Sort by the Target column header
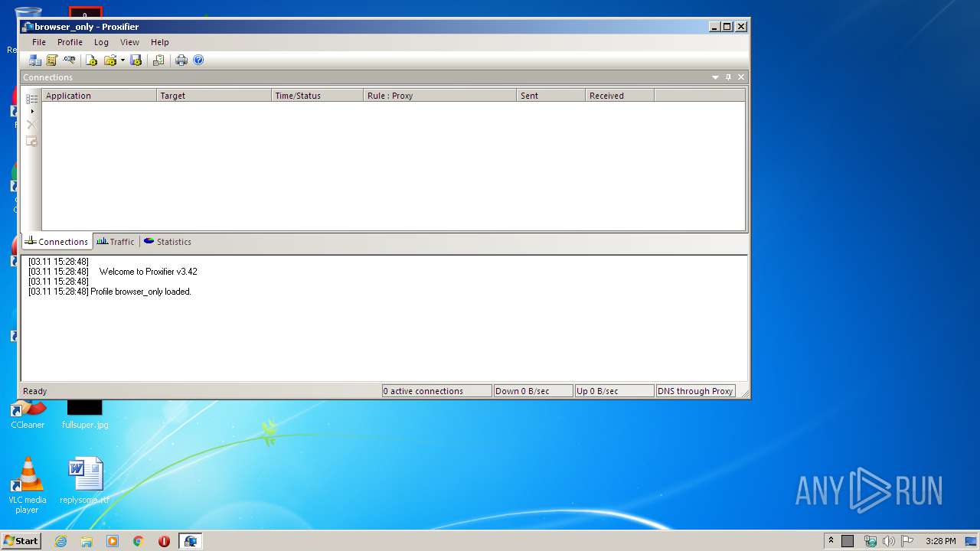 pyautogui.click(x=214, y=96)
